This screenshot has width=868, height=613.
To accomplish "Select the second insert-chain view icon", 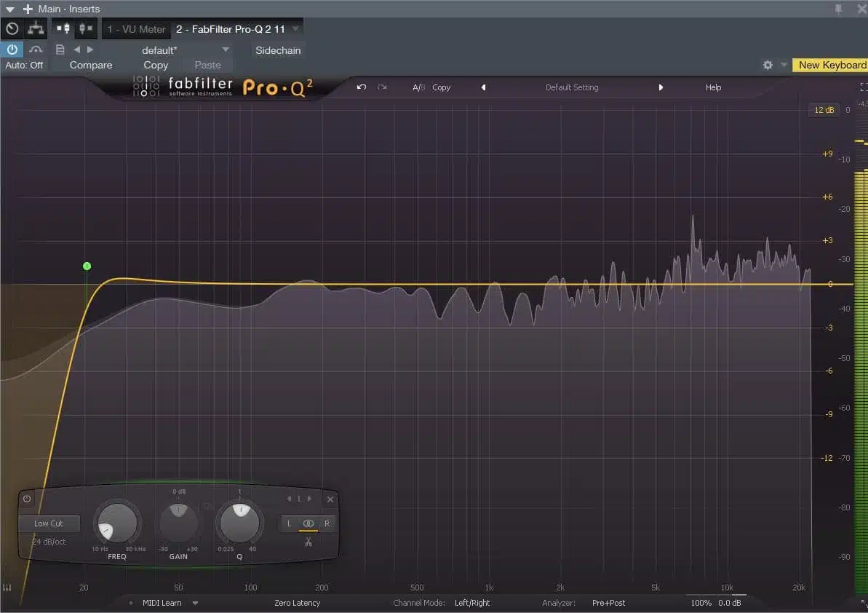I will [x=85, y=28].
